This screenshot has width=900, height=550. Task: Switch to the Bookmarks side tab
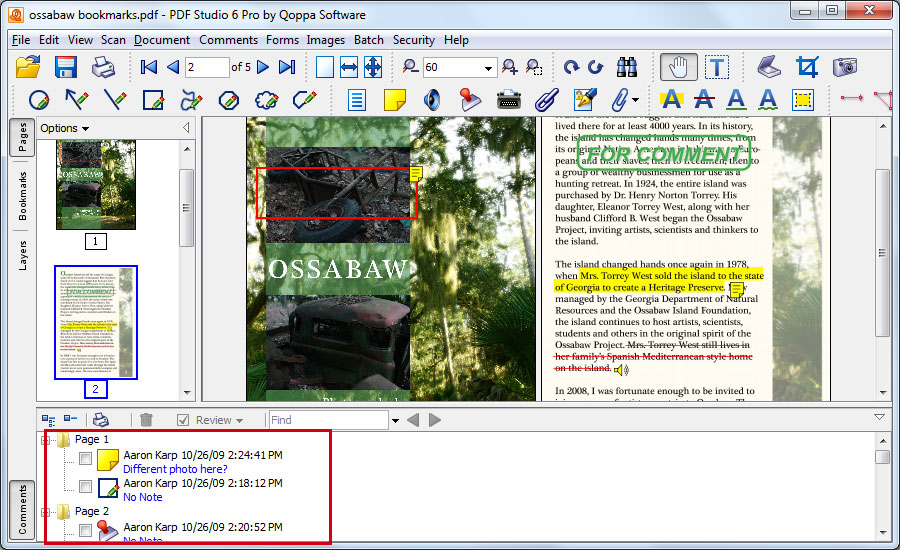tap(23, 195)
